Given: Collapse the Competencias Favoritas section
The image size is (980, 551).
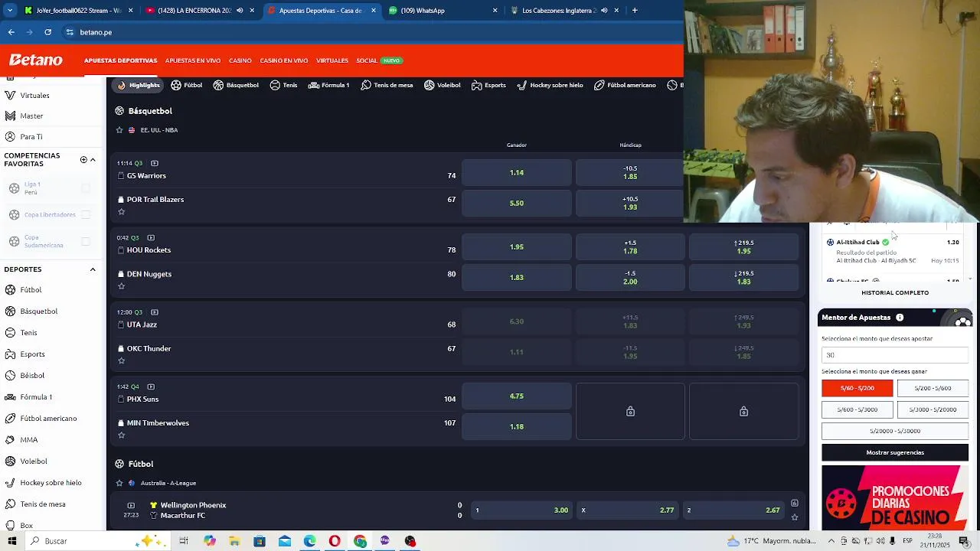Looking at the screenshot, I should [93, 160].
